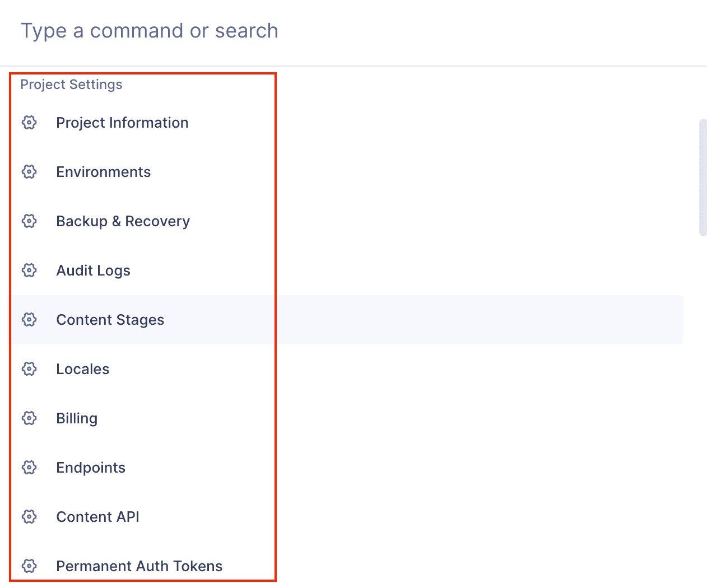Click the gear icon for Backup & Recovery

[x=29, y=221]
